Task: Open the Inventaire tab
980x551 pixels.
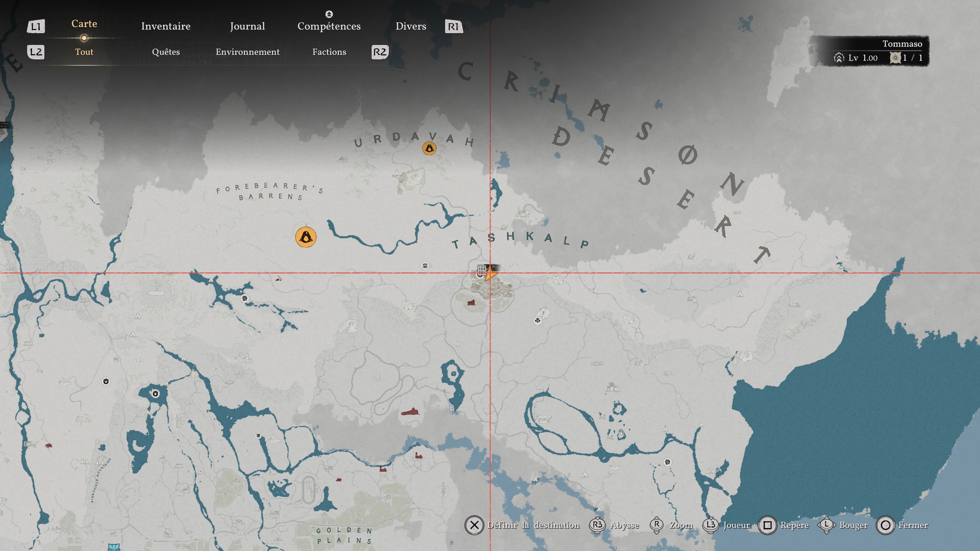Action: (165, 26)
